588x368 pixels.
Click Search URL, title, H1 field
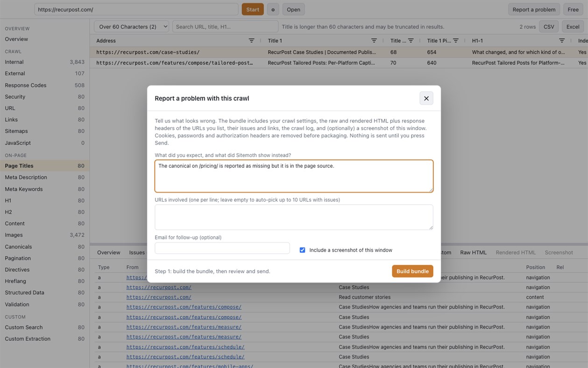pyautogui.click(x=225, y=27)
